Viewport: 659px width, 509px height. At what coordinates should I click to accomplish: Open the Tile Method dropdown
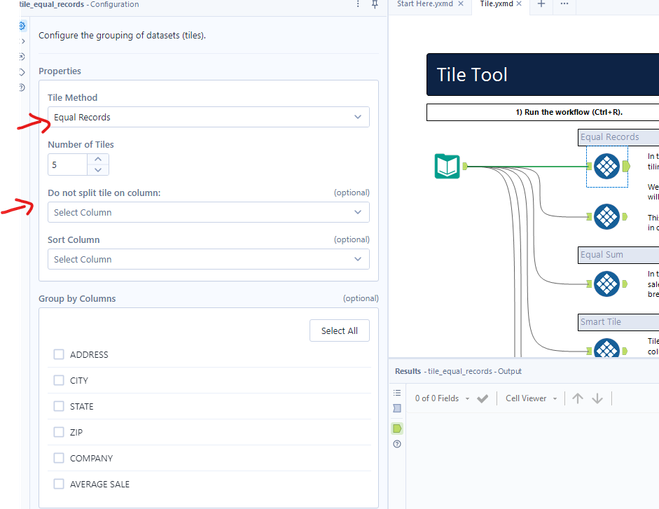click(208, 117)
